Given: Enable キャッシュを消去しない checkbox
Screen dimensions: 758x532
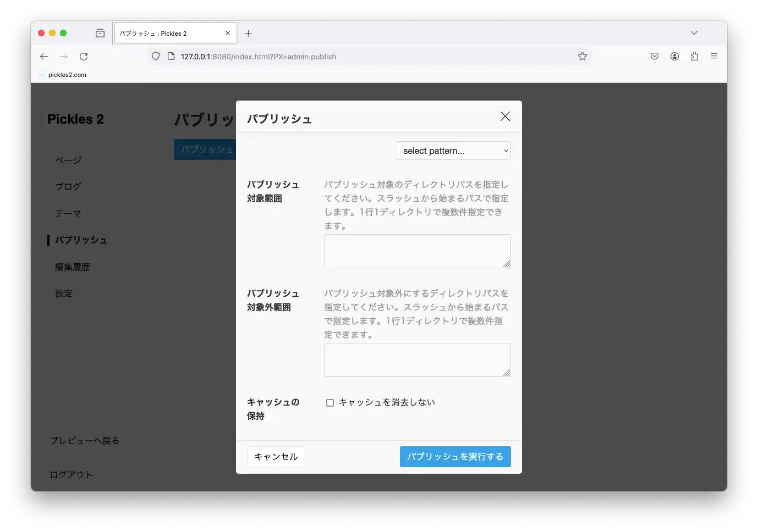Looking at the screenshot, I should click(330, 403).
